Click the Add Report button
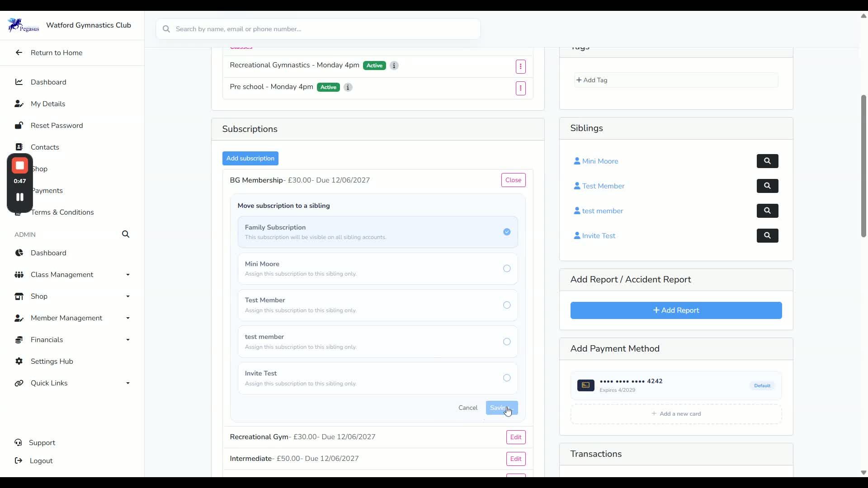 676,310
